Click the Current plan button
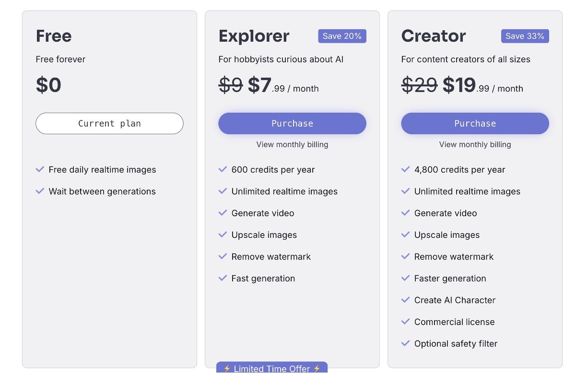This screenshot has width=588, height=373. tap(109, 124)
